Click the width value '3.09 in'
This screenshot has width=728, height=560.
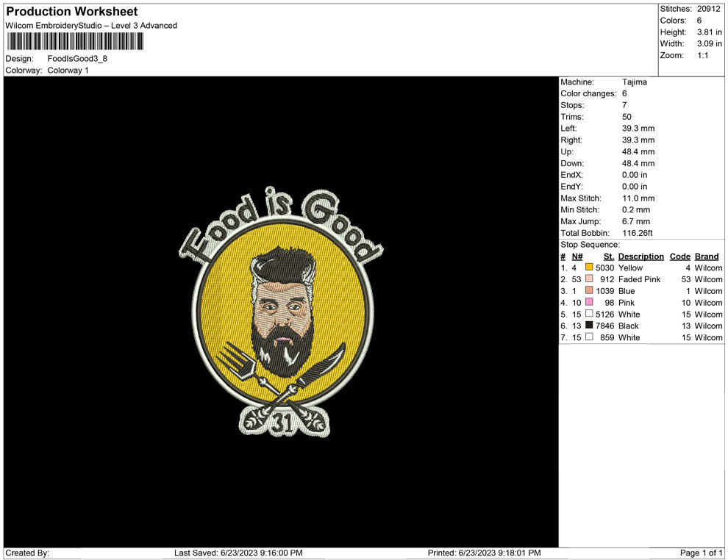(710, 43)
